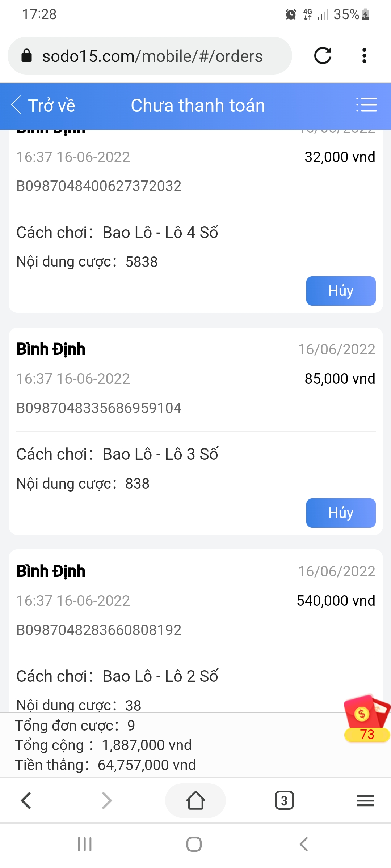
Task: Go to the browser home page
Action: 195,800
